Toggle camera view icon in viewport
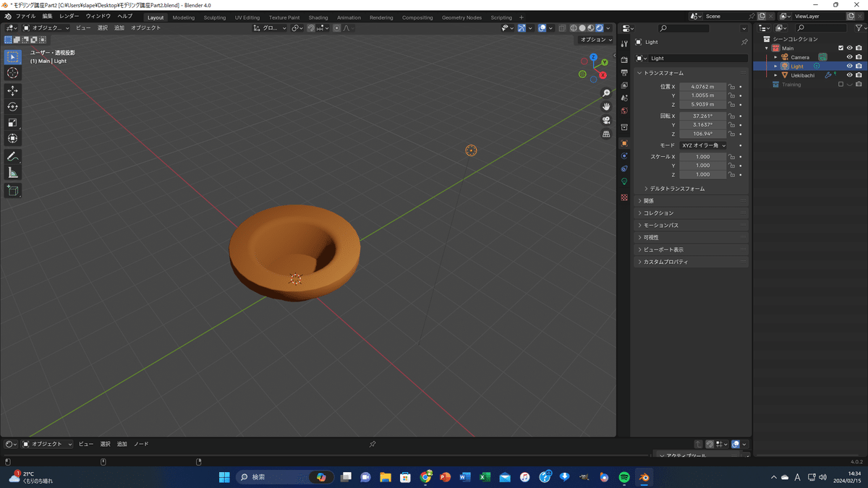Viewport: 868px width, 488px height. tap(606, 121)
